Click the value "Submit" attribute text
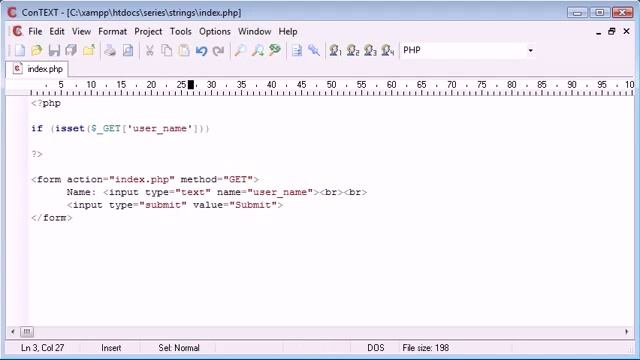The width and height of the screenshot is (640, 360). click(253, 205)
